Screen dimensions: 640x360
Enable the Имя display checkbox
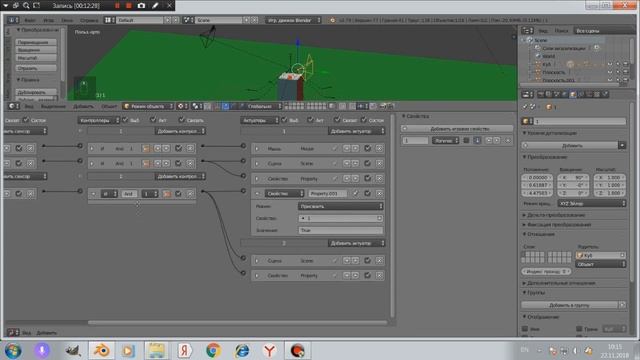[x=525, y=329]
